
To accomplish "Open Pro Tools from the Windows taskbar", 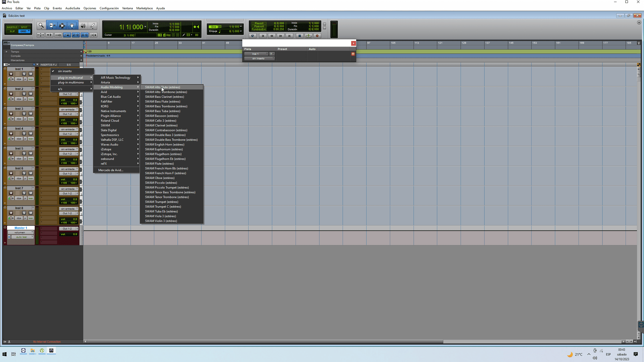I will [51, 351].
